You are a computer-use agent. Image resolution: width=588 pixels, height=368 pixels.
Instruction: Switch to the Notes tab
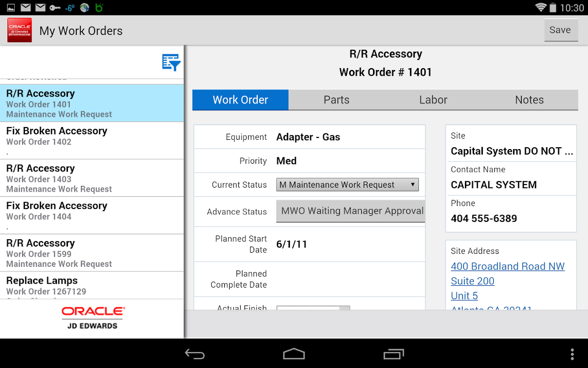(x=530, y=100)
